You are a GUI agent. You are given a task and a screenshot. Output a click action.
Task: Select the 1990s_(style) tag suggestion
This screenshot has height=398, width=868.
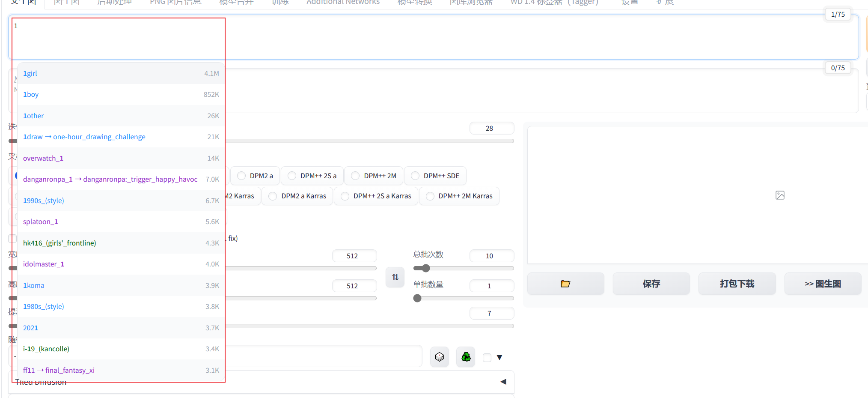pyautogui.click(x=44, y=200)
